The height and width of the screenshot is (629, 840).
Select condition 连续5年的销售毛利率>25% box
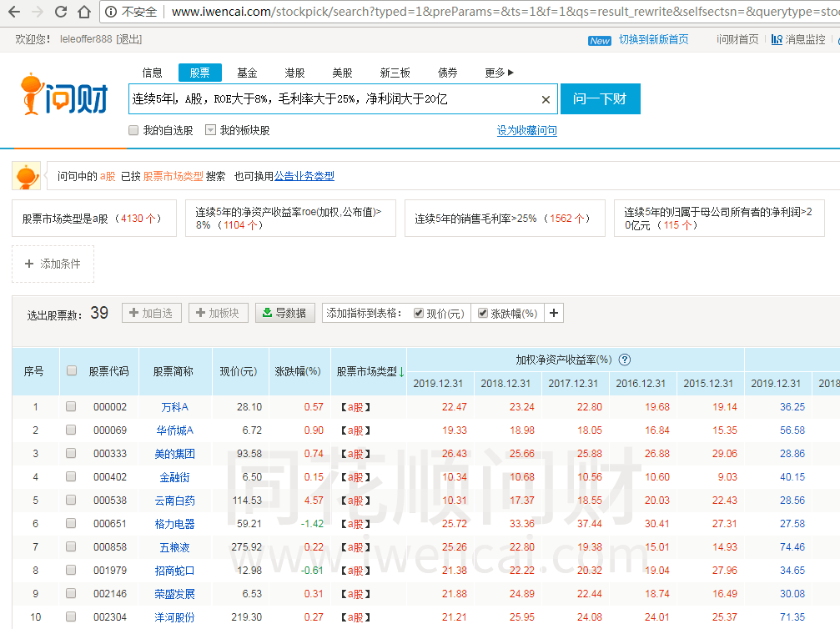point(505,218)
